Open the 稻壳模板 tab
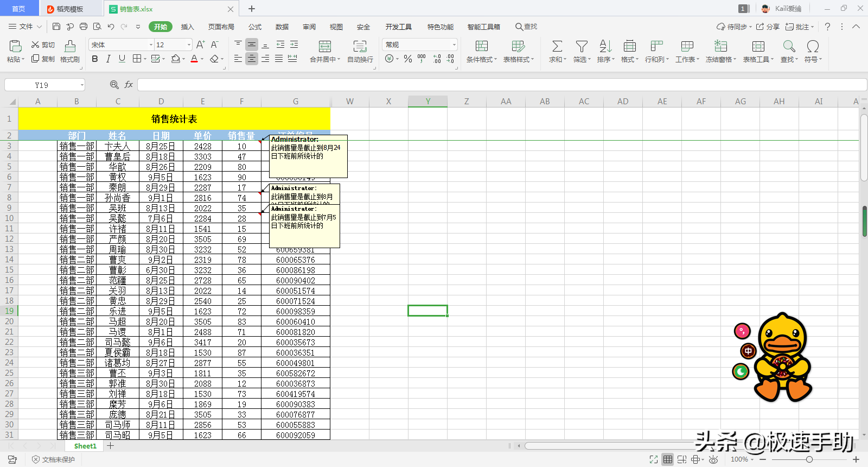The width and height of the screenshot is (868, 467). click(x=71, y=9)
